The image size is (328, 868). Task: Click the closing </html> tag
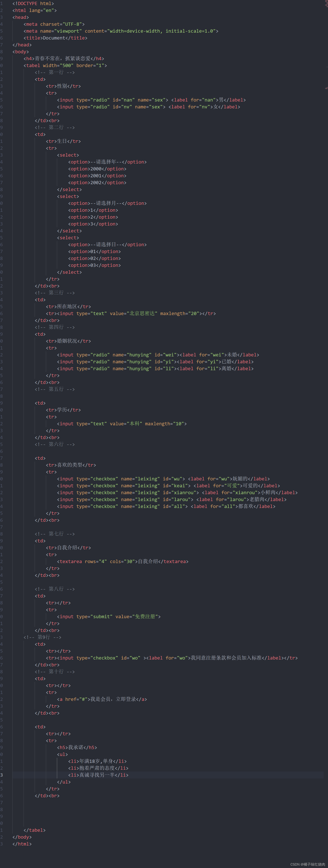pyautogui.click(x=22, y=844)
